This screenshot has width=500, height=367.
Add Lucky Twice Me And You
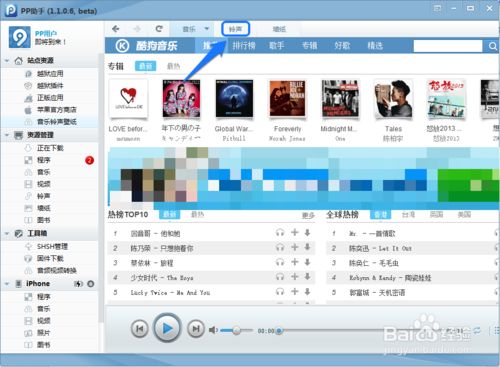295,291
